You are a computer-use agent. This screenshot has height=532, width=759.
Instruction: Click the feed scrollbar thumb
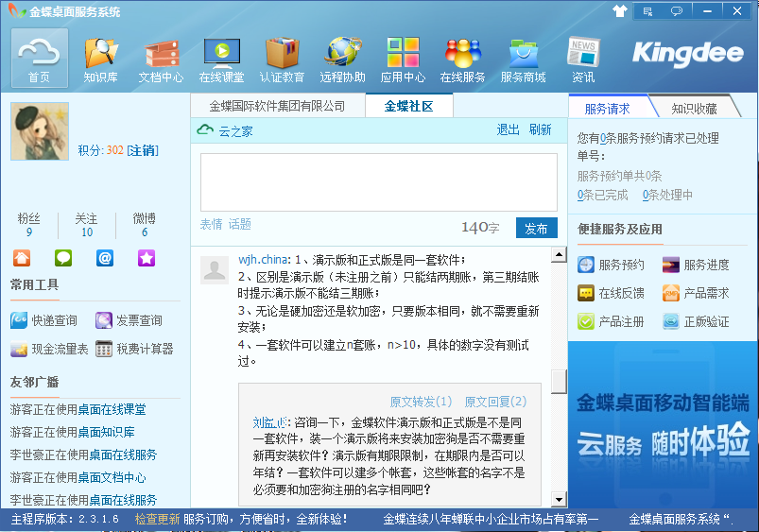point(559,382)
